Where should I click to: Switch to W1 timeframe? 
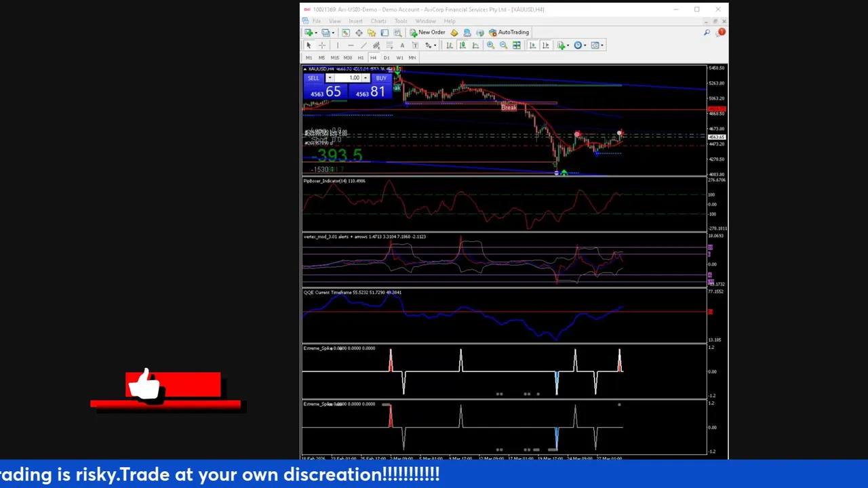click(x=399, y=58)
